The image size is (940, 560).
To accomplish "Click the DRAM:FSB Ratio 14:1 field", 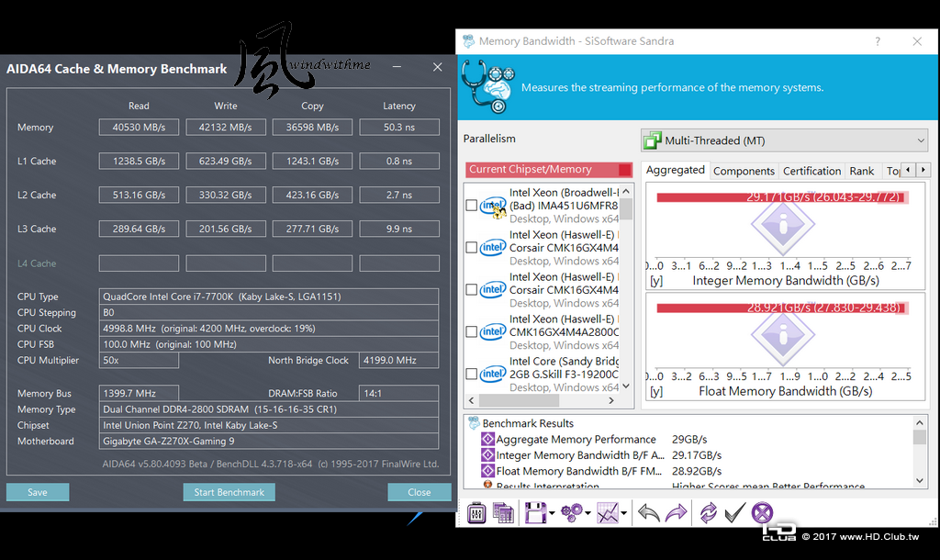I will (x=399, y=393).
